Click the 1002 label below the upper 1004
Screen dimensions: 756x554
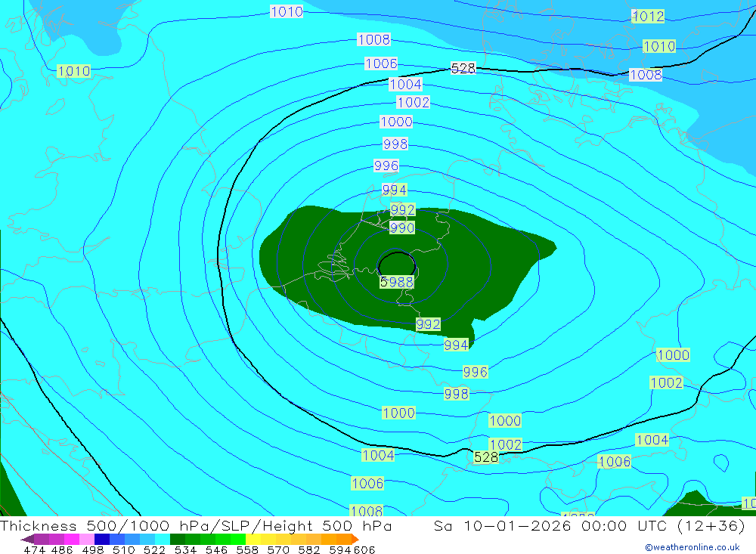414,102
